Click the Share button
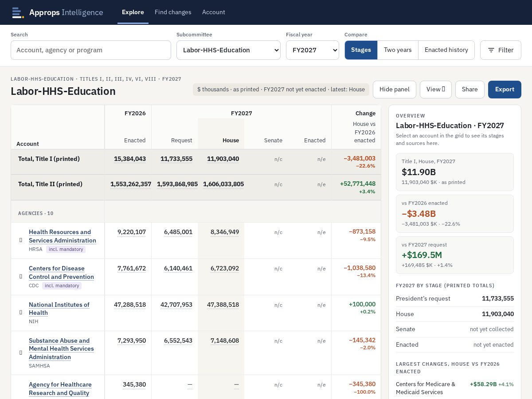The image size is (532, 399). [470, 90]
